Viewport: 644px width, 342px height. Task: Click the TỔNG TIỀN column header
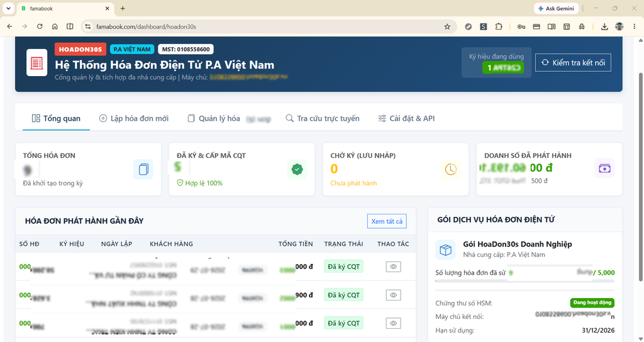click(296, 244)
